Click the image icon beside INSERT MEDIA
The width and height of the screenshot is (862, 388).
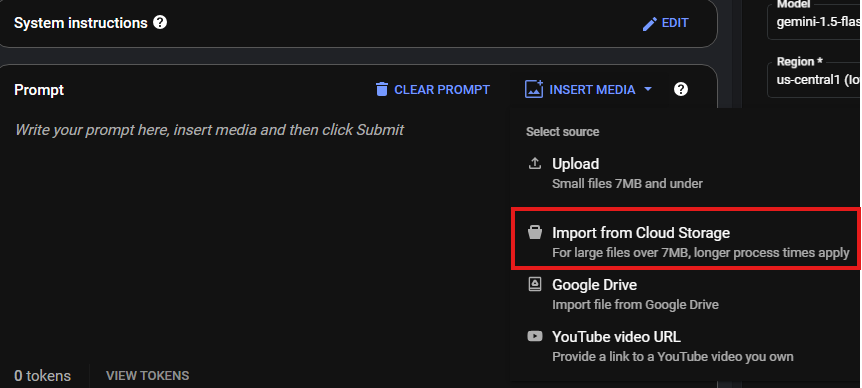[x=534, y=89]
